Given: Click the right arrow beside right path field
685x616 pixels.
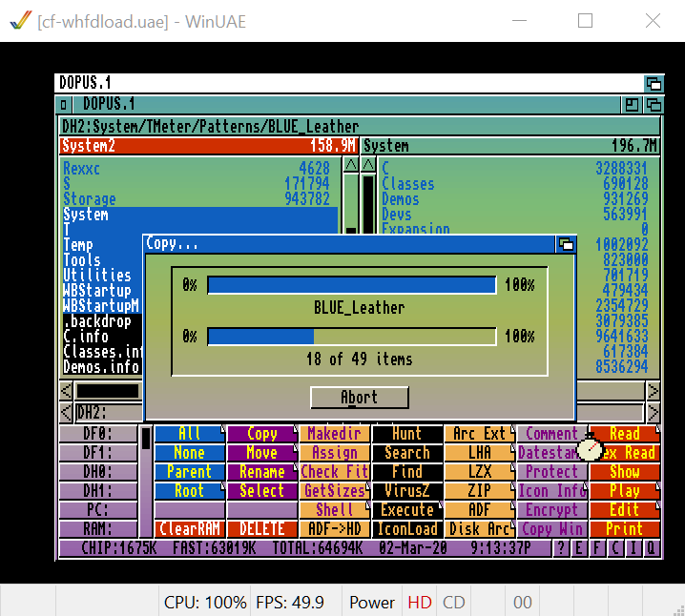Looking at the screenshot, I should coord(653,412).
